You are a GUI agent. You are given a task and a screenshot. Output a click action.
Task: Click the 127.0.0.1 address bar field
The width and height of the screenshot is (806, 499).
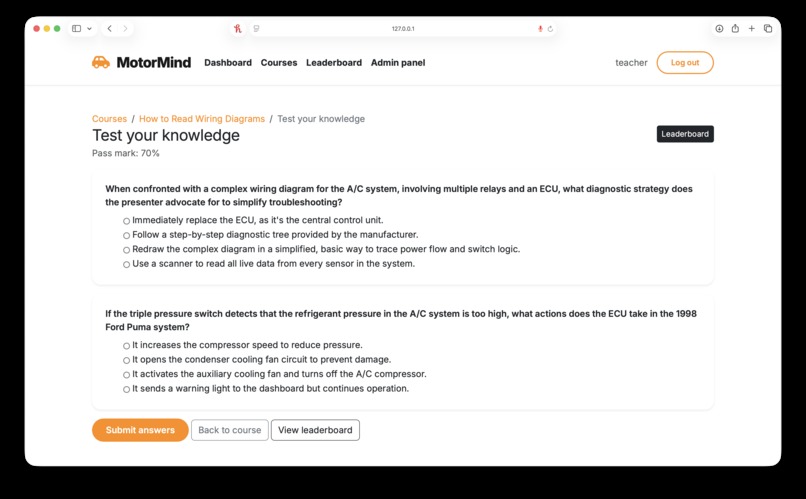click(403, 29)
